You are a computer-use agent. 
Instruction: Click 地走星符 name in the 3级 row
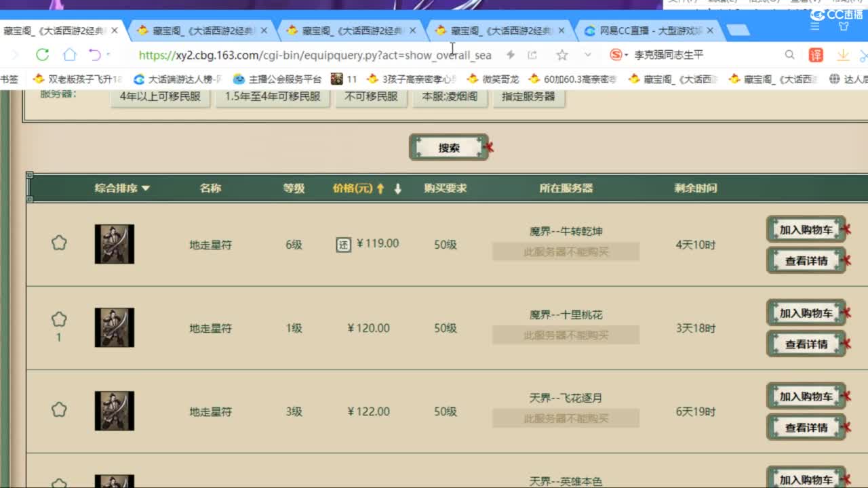pyautogui.click(x=210, y=411)
